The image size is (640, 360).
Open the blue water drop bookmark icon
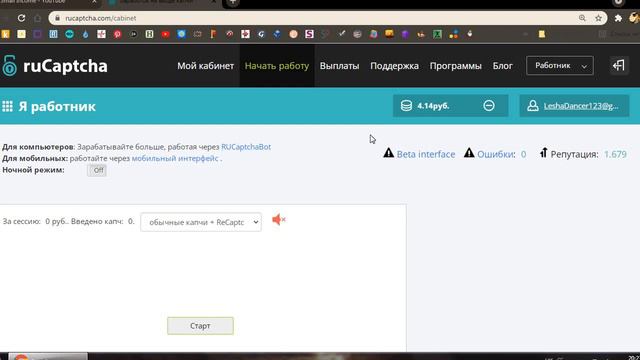[x=85, y=34]
